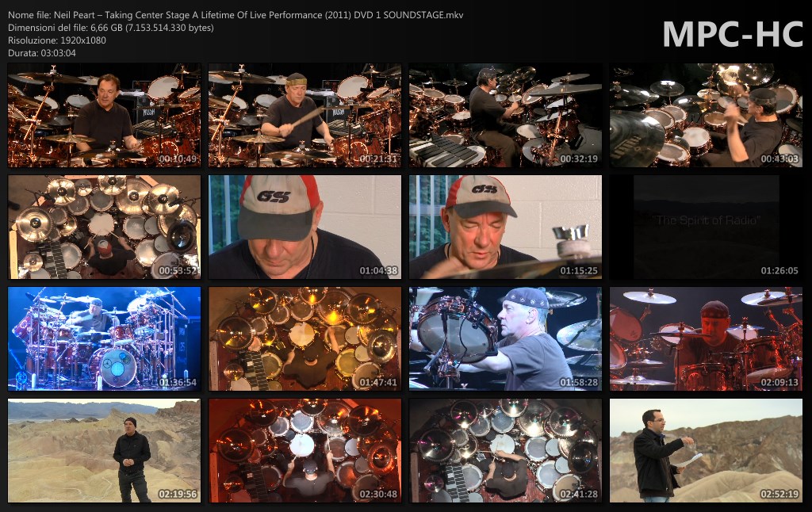
Task: Choose the thumbnail timestamped 01:15:25
Action: 505,227
